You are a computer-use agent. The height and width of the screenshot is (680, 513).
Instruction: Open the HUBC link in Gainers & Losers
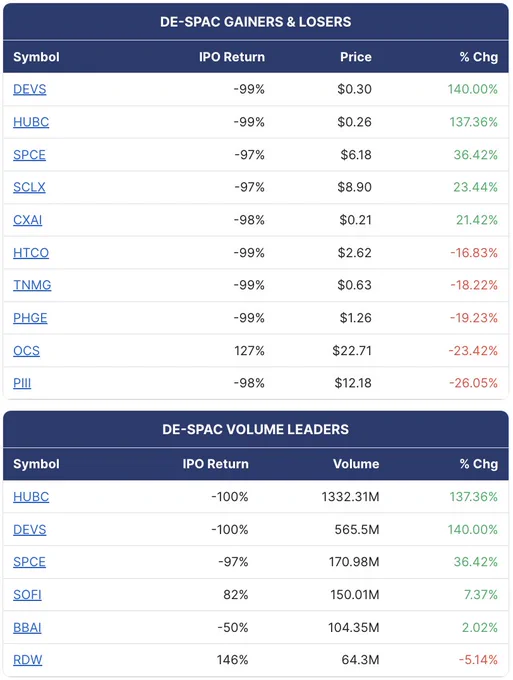(31, 122)
